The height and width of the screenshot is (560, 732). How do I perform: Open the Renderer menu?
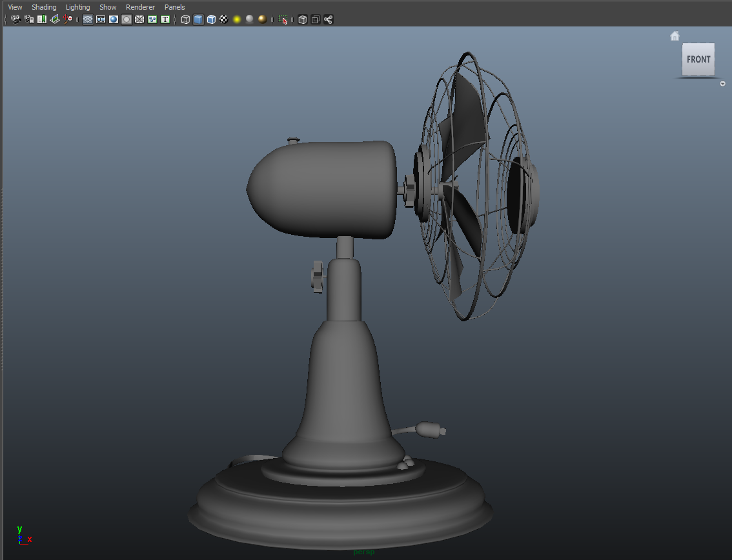click(x=140, y=6)
